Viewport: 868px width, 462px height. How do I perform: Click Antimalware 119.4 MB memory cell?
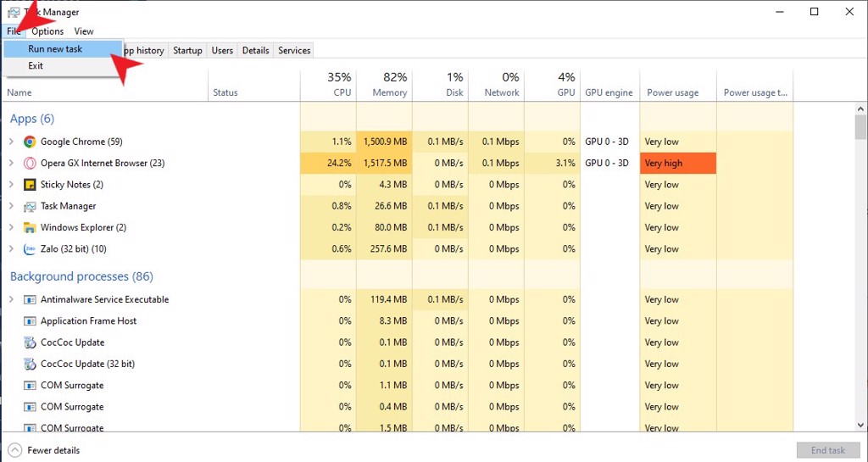(384, 299)
